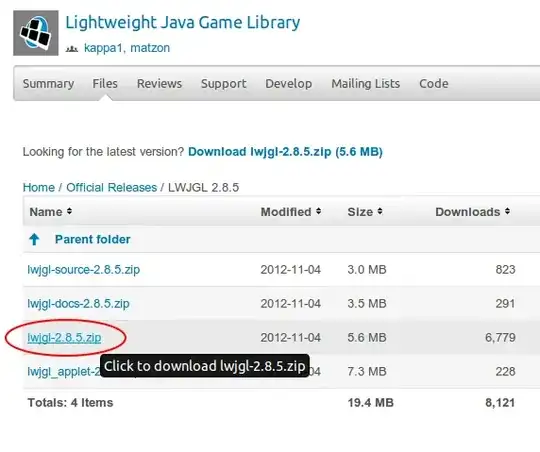The image size is (540, 452).
Task: Sort by Size column arrows
Action: click(380, 211)
